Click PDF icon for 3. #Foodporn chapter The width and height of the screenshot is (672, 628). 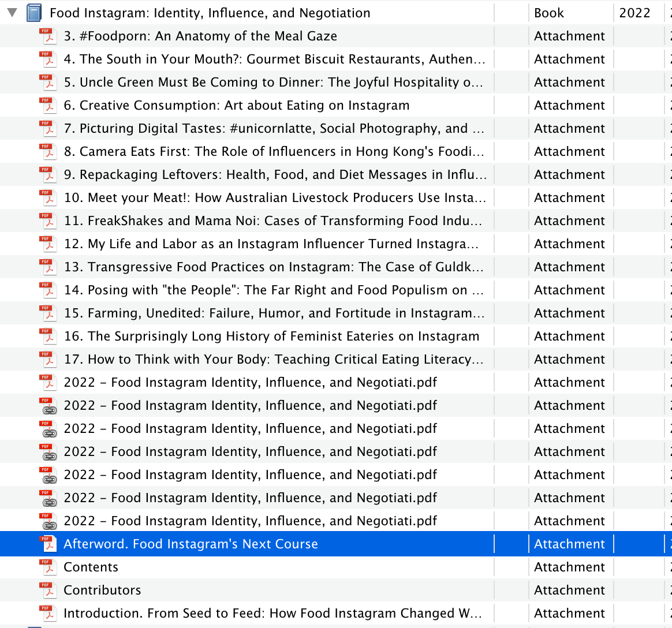[x=48, y=36]
